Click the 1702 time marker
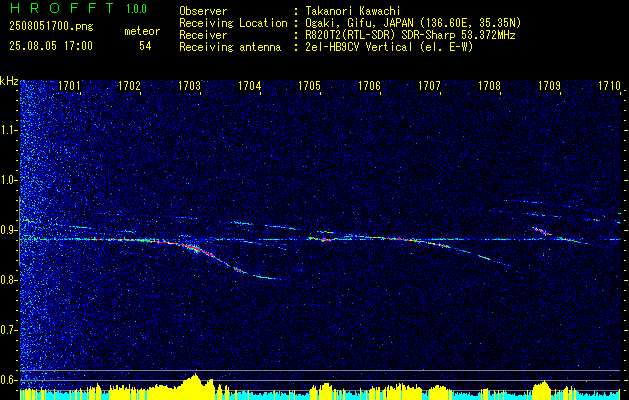The width and height of the screenshot is (629, 400). tap(130, 86)
